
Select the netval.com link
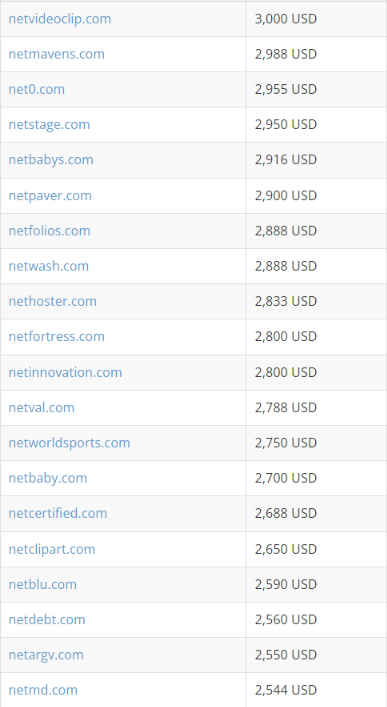click(41, 408)
